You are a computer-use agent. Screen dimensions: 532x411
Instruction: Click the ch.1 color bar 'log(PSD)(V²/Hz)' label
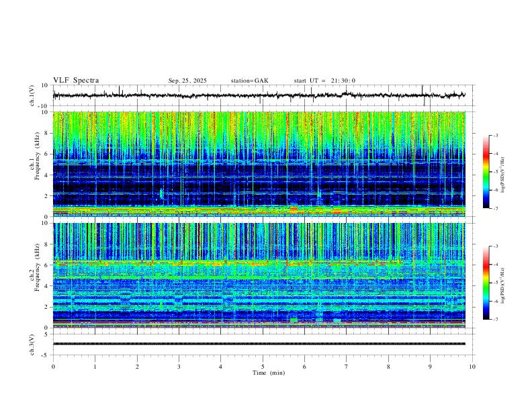(x=503, y=175)
